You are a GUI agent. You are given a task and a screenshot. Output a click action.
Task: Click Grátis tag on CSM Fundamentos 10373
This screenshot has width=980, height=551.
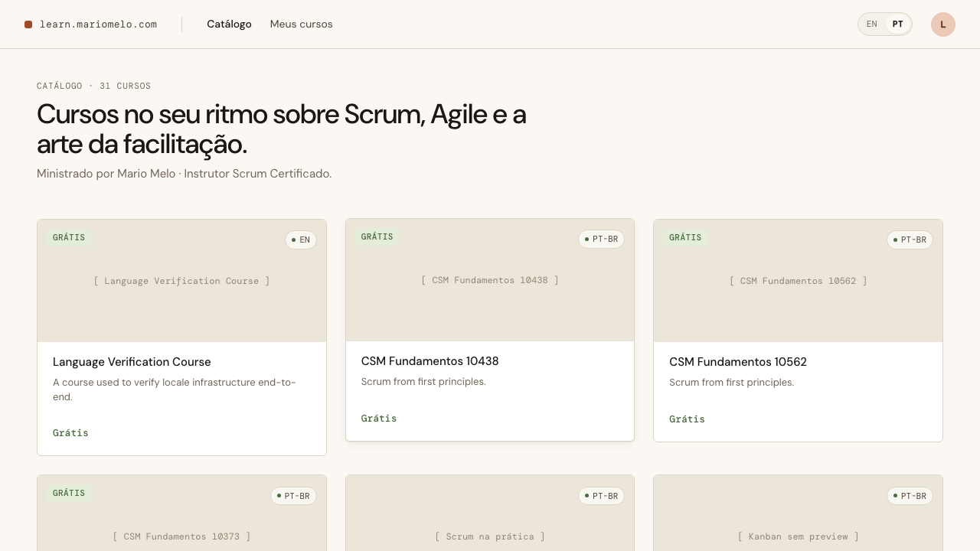coord(69,493)
